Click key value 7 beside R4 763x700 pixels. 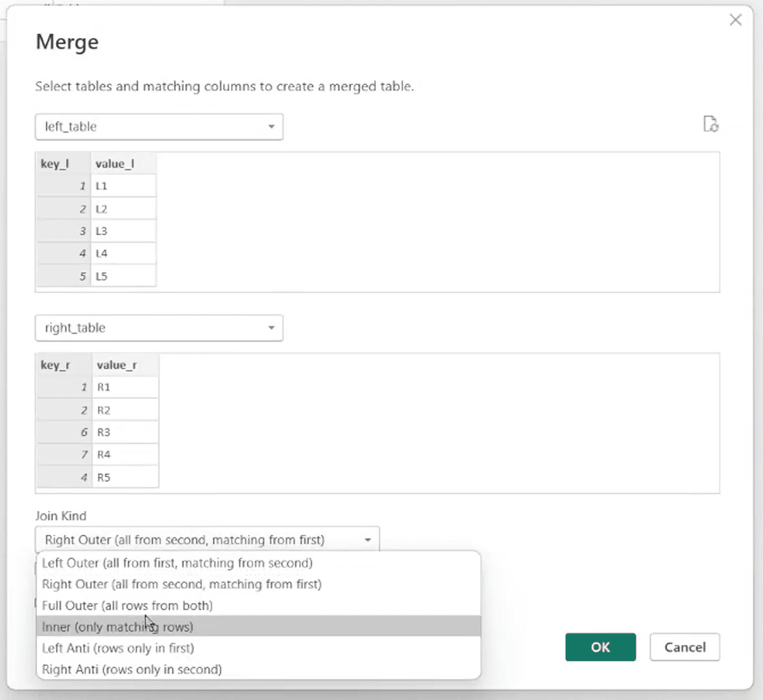click(x=64, y=455)
